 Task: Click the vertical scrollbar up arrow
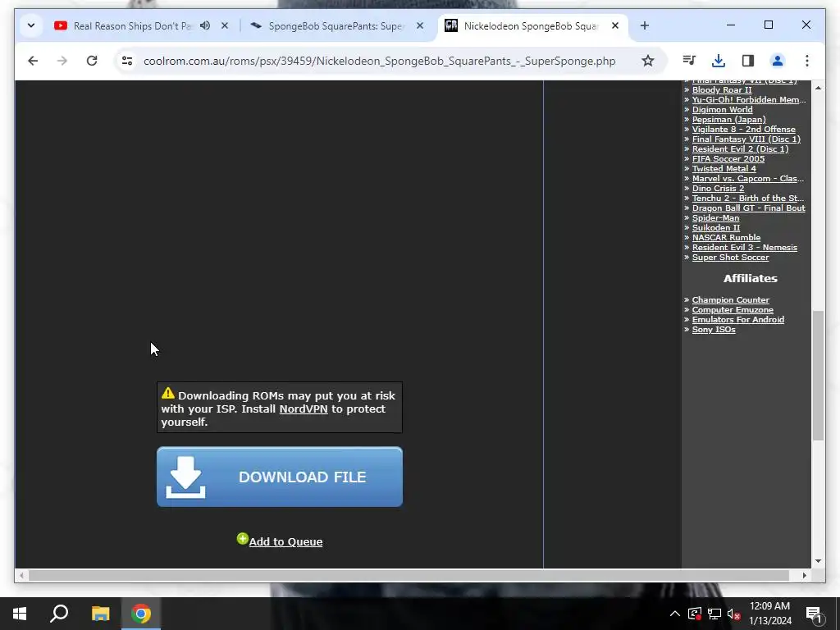(x=818, y=87)
